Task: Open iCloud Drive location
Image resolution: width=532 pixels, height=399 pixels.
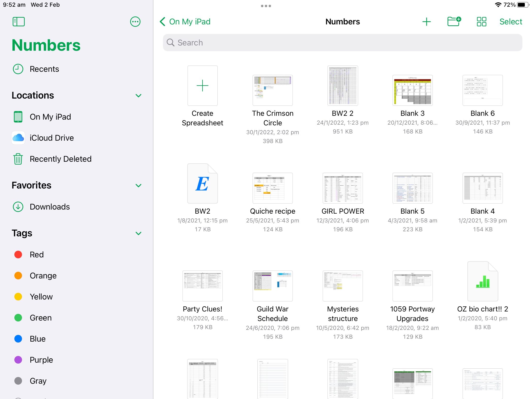Action: (51, 138)
